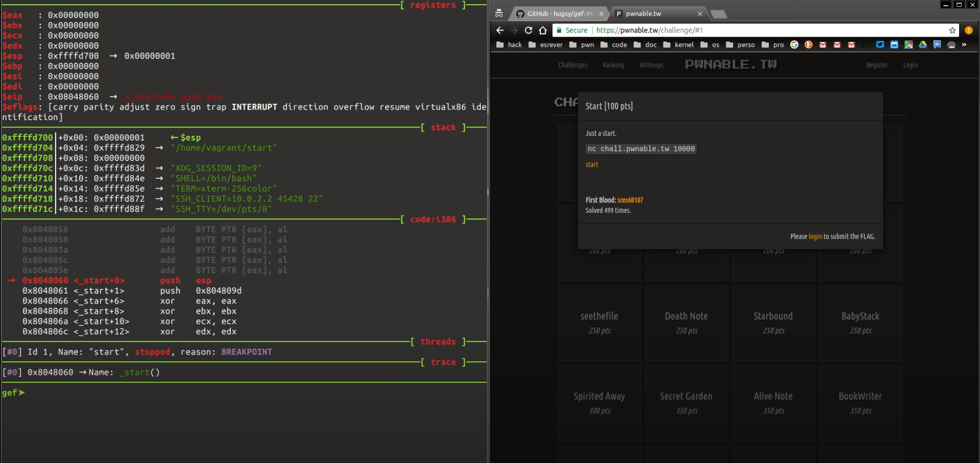
Task: Open the os bookmarks folder
Action: (x=710, y=45)
